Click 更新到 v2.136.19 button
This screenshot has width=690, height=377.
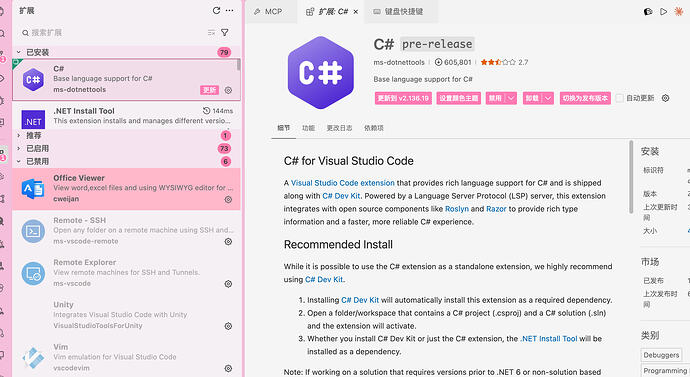[x=403, y=98]
